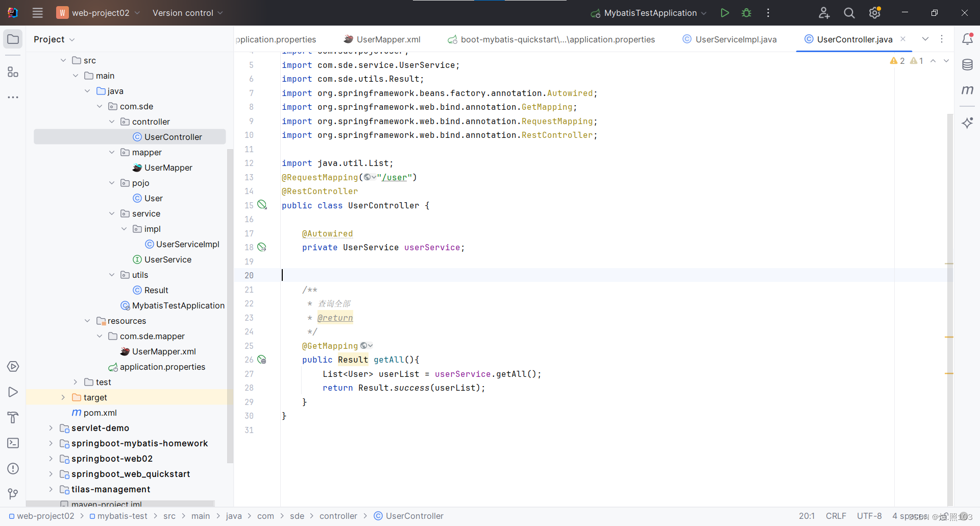Open the web-project02 project dropdown
This screenshot has width=980, height=526.
coord(98,13)
